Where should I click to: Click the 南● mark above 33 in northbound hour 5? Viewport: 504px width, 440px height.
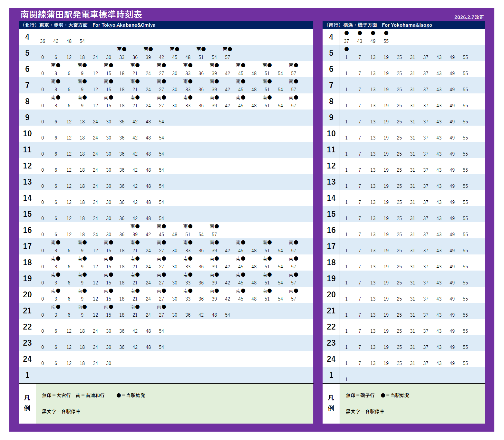122,49
